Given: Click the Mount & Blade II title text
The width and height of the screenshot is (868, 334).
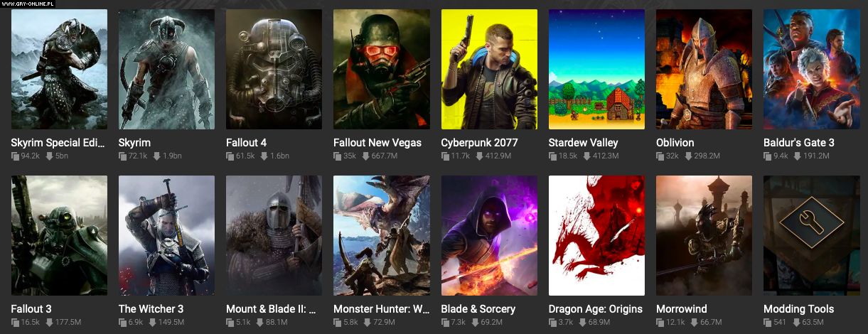Looking at the screenshot, I should [x=271, y=309].
